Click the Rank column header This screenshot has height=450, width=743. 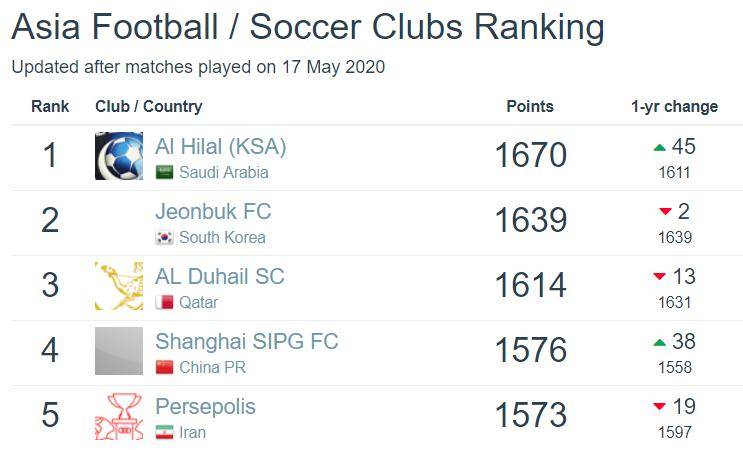tap(50, 106)
